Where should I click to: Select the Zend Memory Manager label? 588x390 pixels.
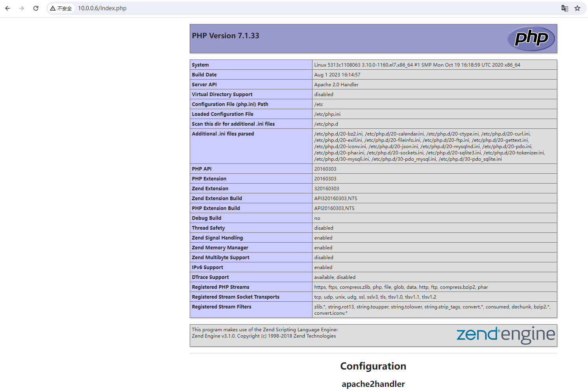220,248
